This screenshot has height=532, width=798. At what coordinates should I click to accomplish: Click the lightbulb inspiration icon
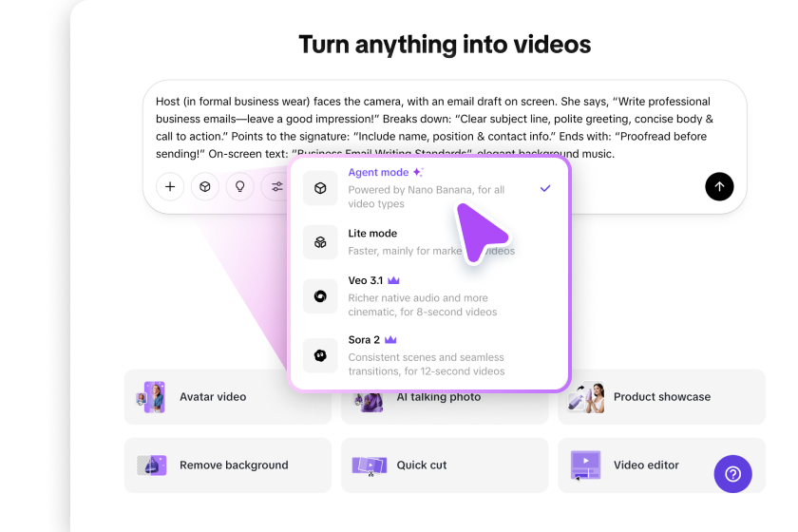click(x=240, y=187)
